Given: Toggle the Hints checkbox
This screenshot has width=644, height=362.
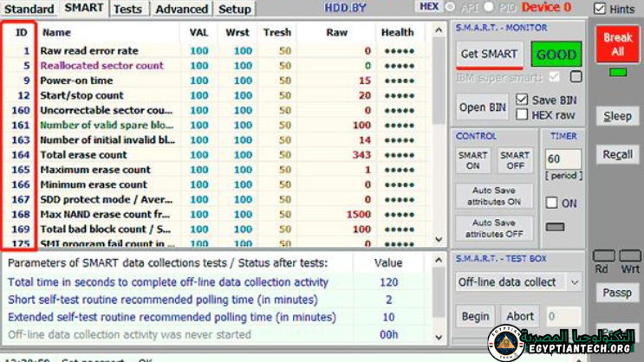Looking at the screenshot, I should pos(600,9).
